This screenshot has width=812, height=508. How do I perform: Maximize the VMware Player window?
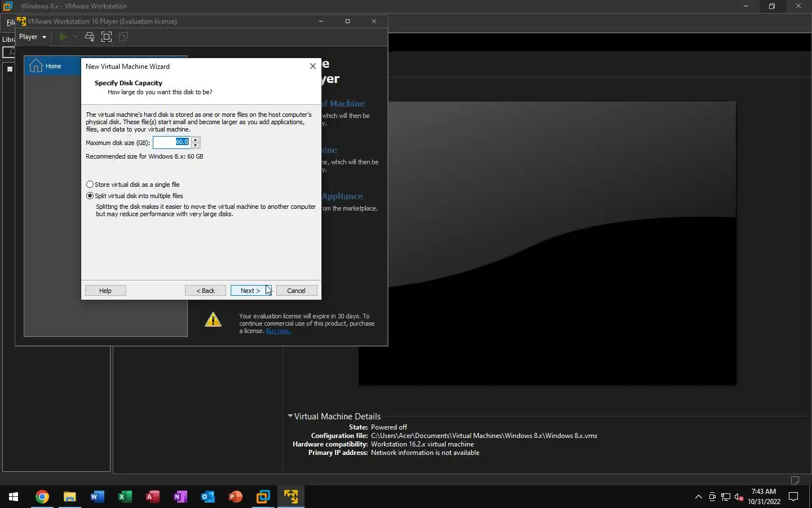pyautogui.click(x=347, y=21)
